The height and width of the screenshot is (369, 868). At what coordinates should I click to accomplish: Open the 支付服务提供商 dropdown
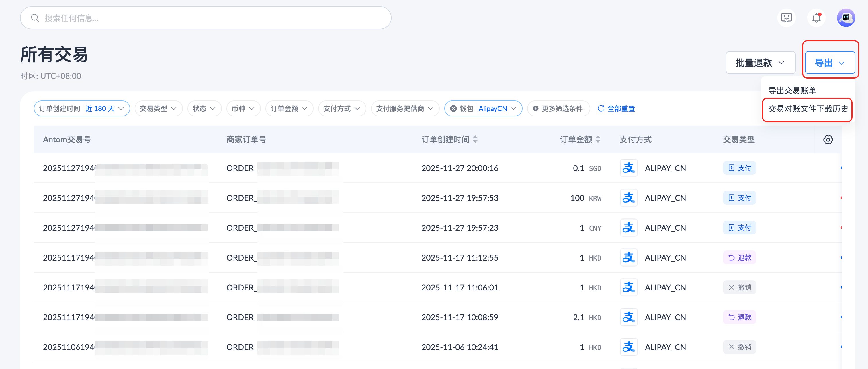(x=405, y=109)
